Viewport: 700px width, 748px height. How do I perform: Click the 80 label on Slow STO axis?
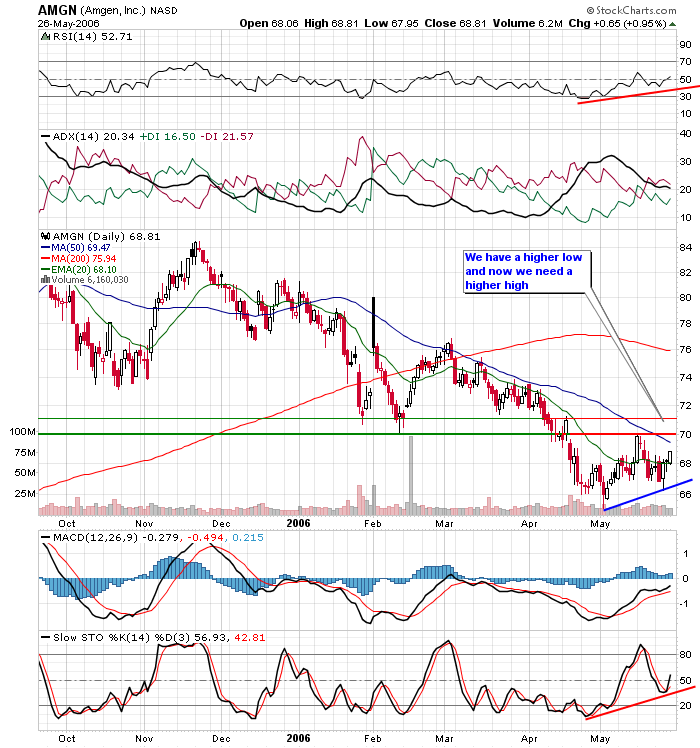(x=685, y=654)
